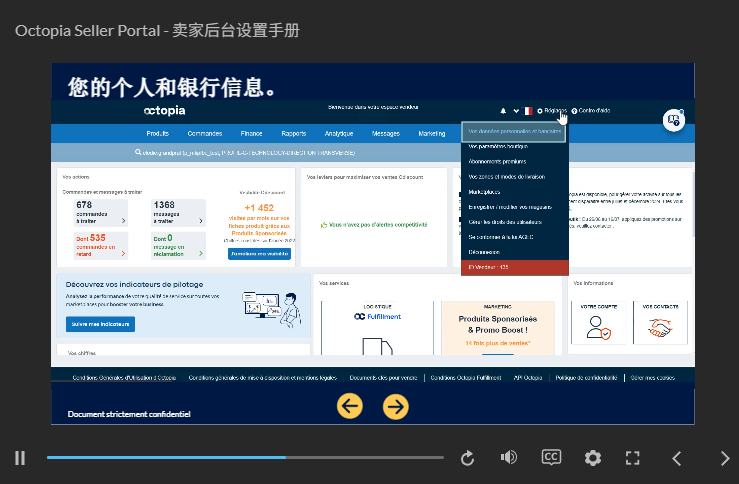Click the search bar magnifier icon
This screenshot has height=484, width=739.
pos(138,152)
